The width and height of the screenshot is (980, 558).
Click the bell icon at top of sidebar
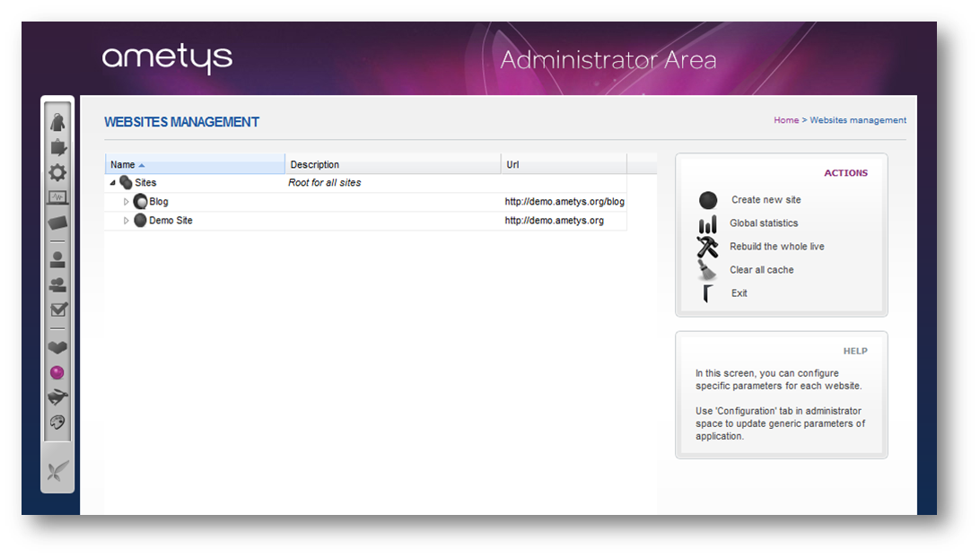click(x=57, y=121)
